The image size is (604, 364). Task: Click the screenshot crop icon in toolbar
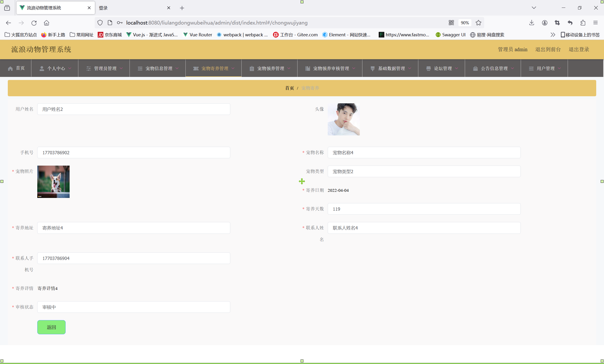point(557,23)
